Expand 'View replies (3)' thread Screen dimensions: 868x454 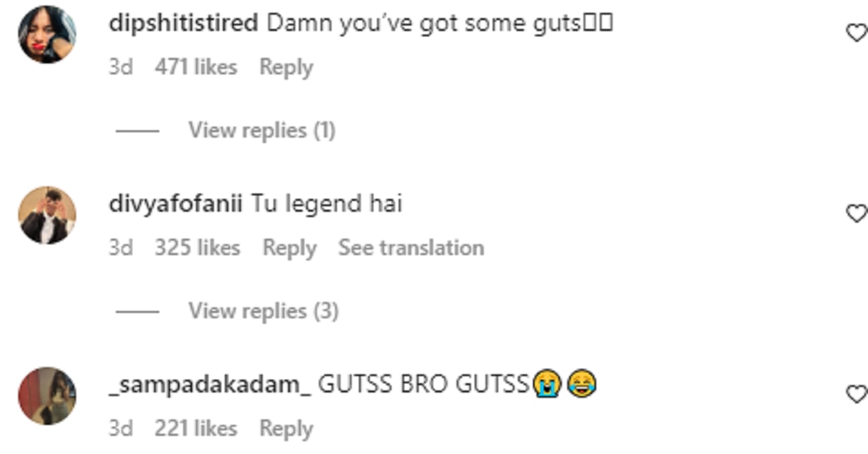pos(263,312)
